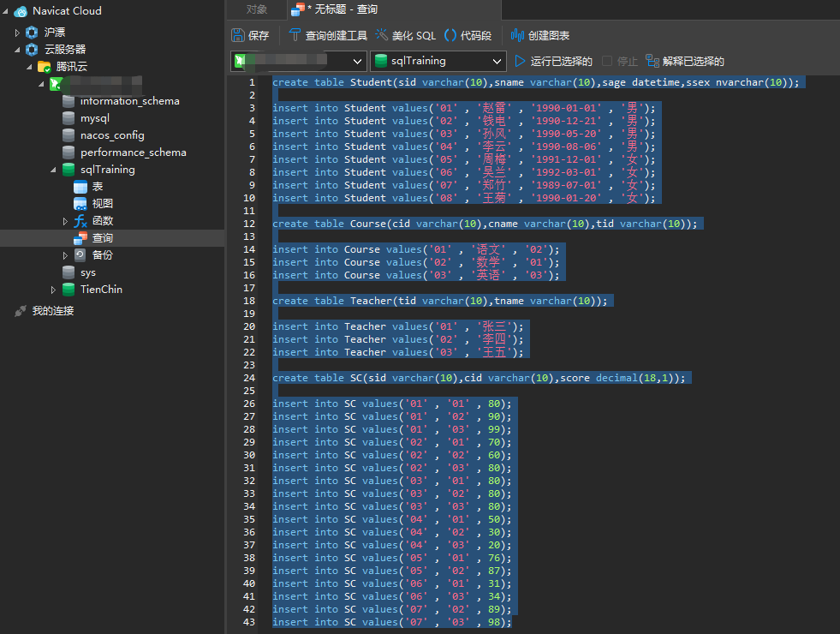Select 表 (Tables) under sqlTraining

(x=97, y=187)
